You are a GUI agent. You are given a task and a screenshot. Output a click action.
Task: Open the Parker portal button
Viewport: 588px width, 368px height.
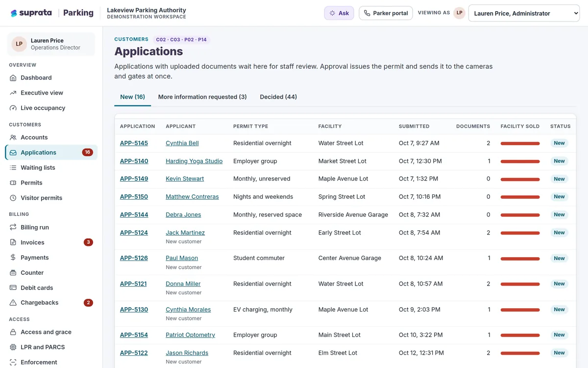pyautogui.click(x=386, y=13)
